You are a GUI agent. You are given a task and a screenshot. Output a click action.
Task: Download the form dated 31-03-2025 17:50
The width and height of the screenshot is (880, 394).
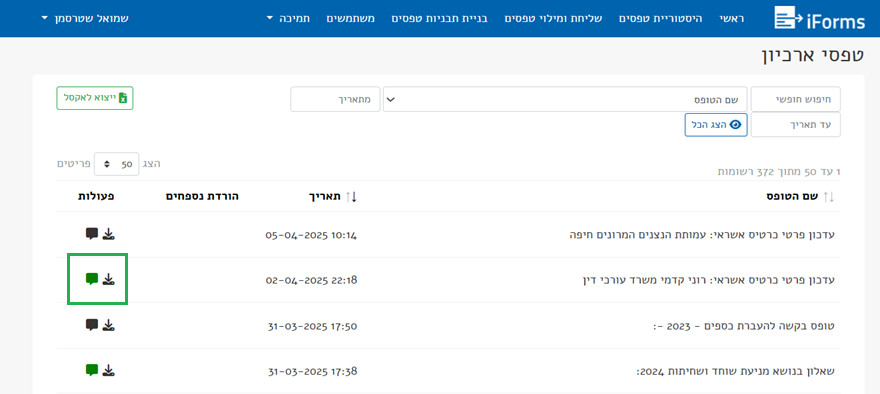pyautogui.click(x=109, y=325)
